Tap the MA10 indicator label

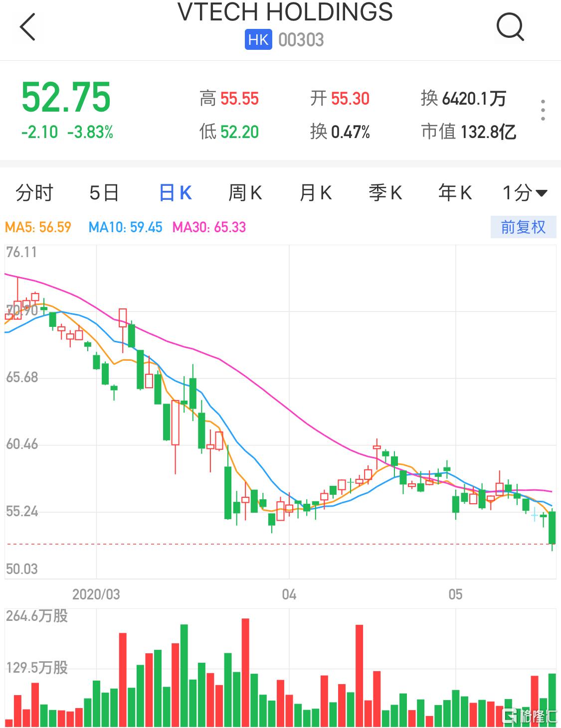[125, 228]
